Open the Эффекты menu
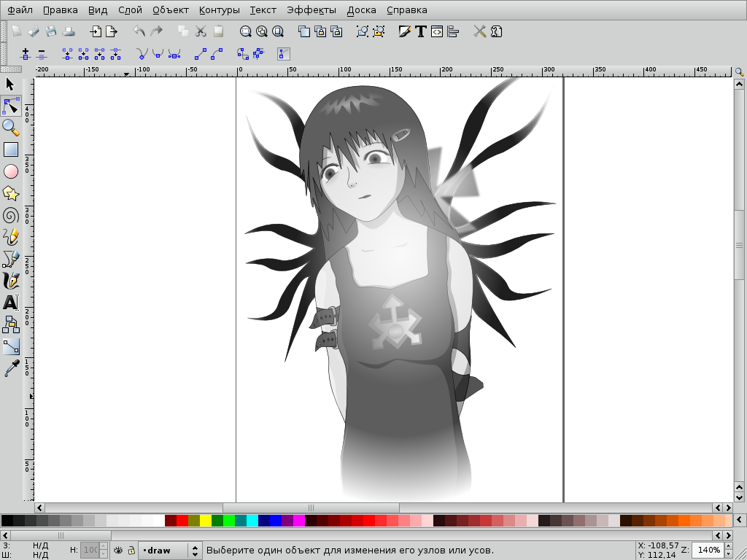 [x=311, y=10]
